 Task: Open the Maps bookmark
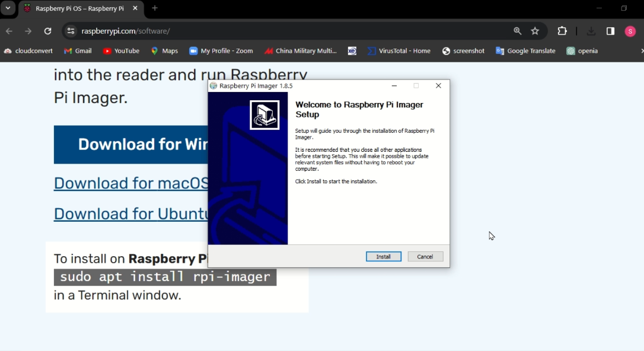pos(164,51)
